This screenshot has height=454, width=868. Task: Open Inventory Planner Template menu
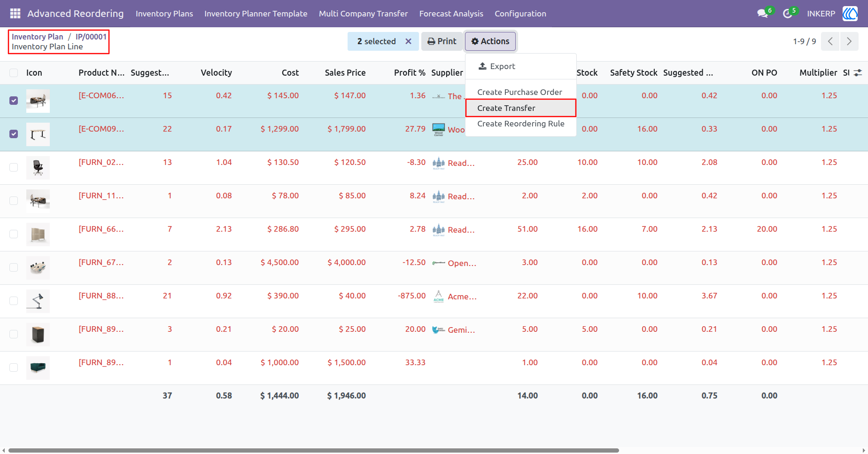click(256, 14)
